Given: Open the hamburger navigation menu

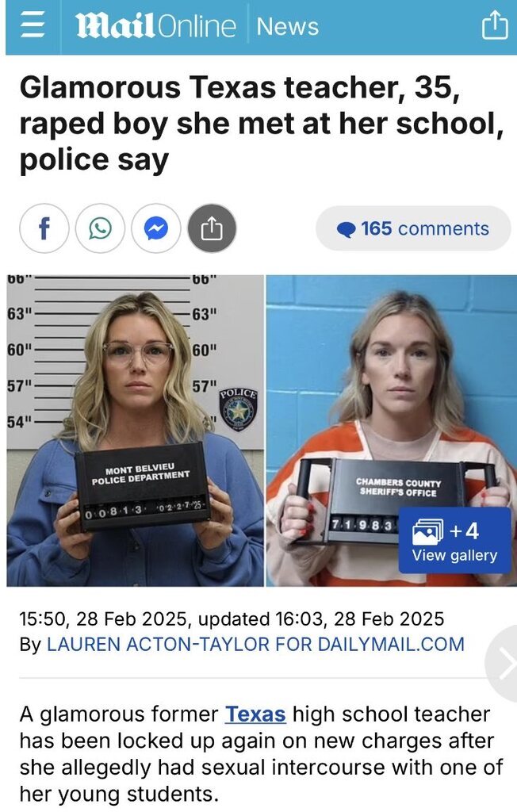Looking at the screenshot, I should 33,26.
